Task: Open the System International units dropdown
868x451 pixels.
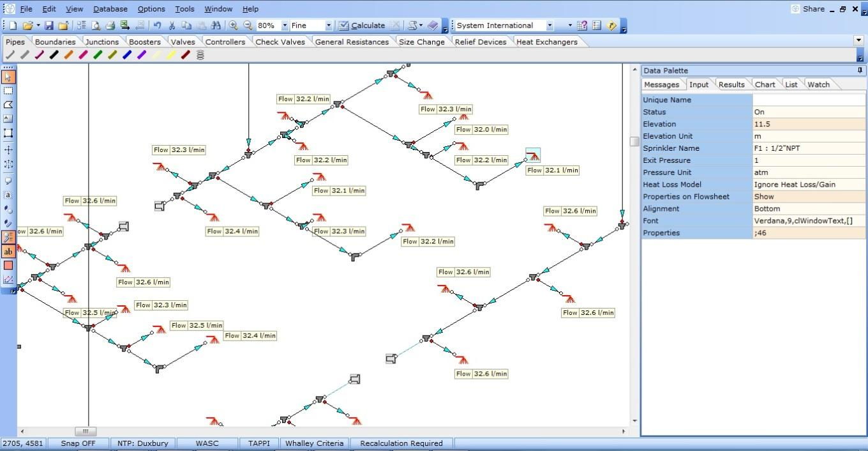Action: tap(550, 26)
